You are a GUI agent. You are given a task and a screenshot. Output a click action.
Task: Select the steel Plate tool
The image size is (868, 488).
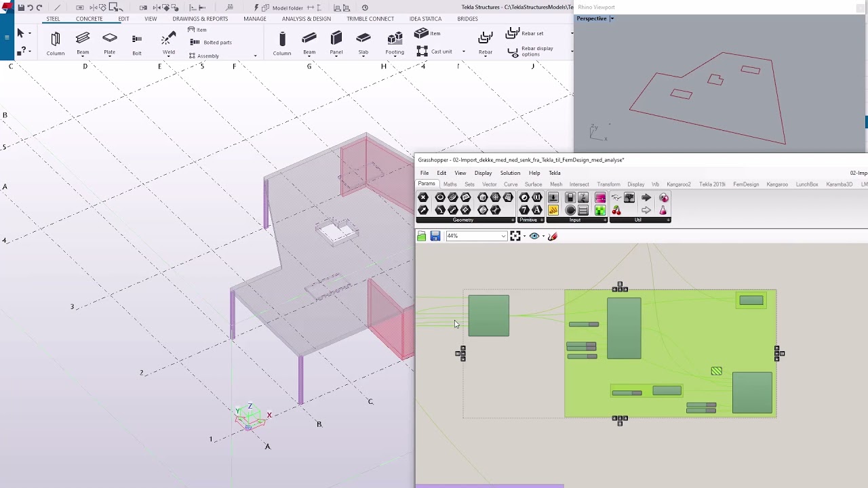click(x=110, y=43)
